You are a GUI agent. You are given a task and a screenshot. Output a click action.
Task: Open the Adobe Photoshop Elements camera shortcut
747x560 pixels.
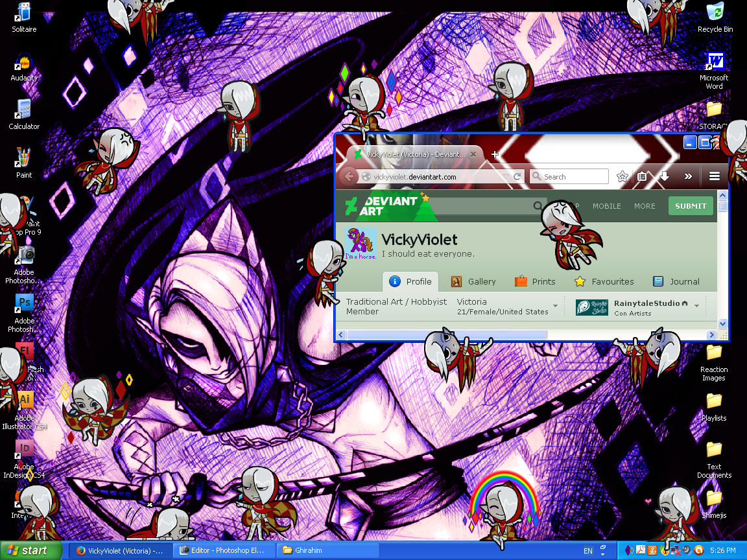click(24, 264)
